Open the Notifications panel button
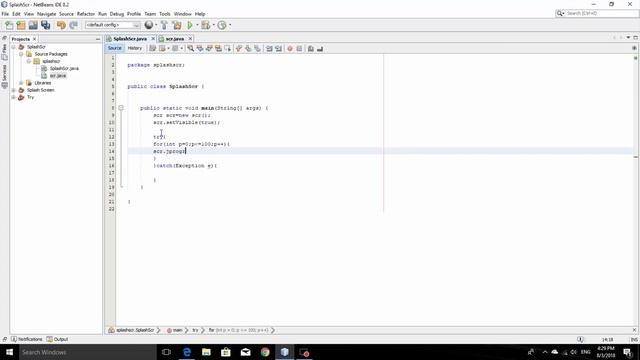 pyautogui.click(x=27, y=339)
